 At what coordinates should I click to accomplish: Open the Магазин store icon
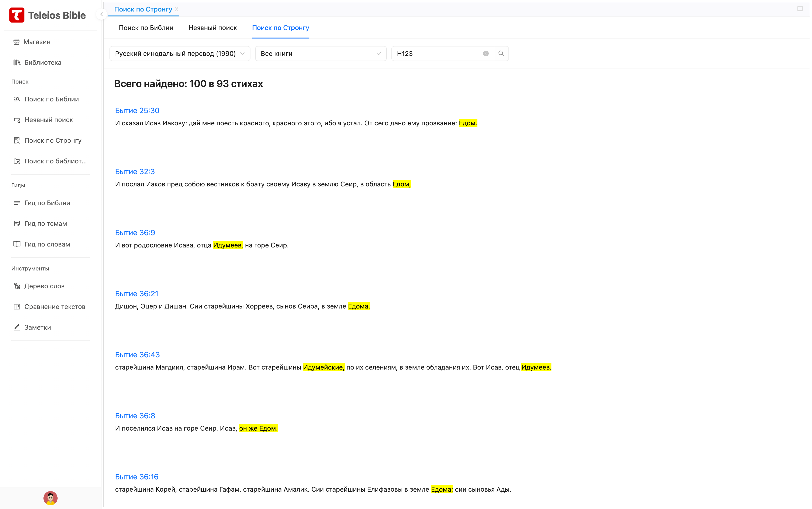pyautogui.click(x=16, y=42)
